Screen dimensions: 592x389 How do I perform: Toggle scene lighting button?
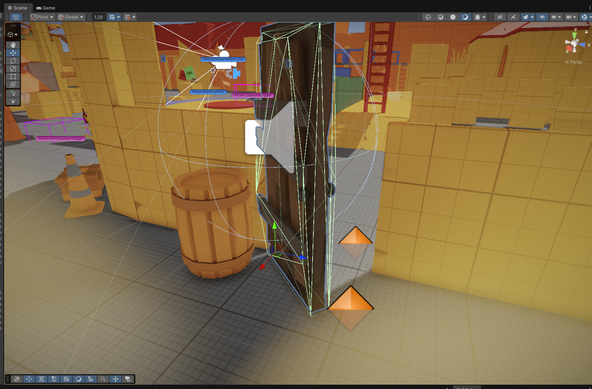[x=513, y=17]
